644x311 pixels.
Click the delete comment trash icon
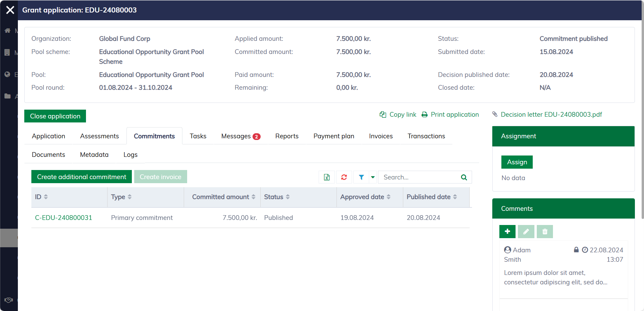coord(545,231)
